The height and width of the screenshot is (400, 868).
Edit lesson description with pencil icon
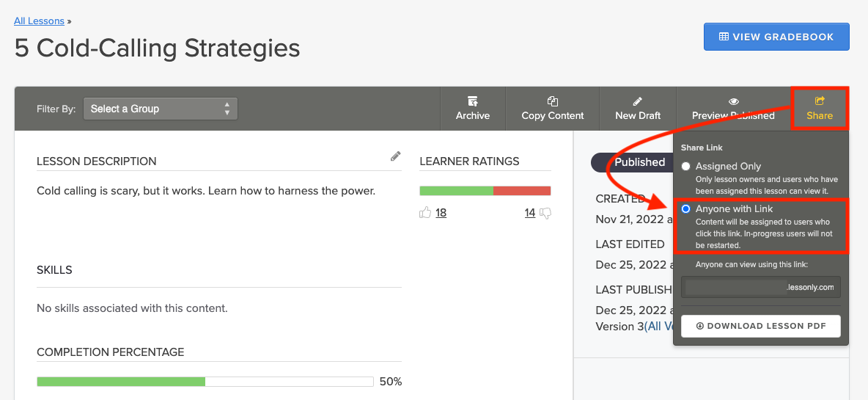(396, 156)
